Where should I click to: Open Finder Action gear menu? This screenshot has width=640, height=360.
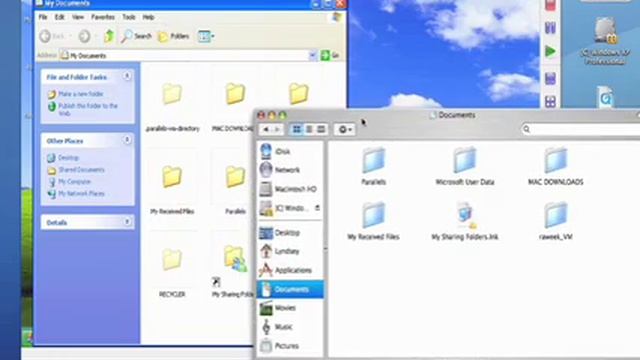click(x=344, y=129)
